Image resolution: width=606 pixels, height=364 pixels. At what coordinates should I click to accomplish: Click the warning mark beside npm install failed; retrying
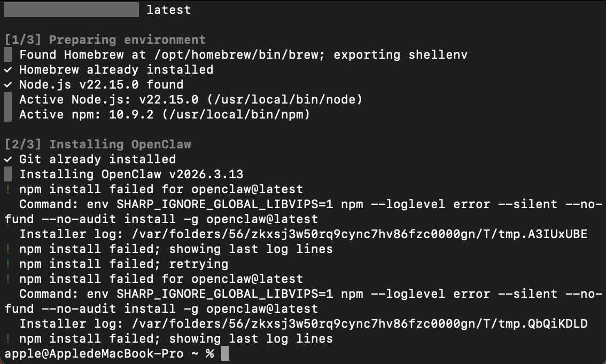[7, 264]
